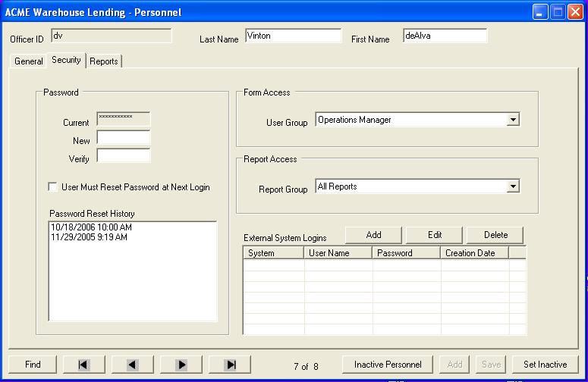
Task: Click the Find button
Action: pos(33,365)
